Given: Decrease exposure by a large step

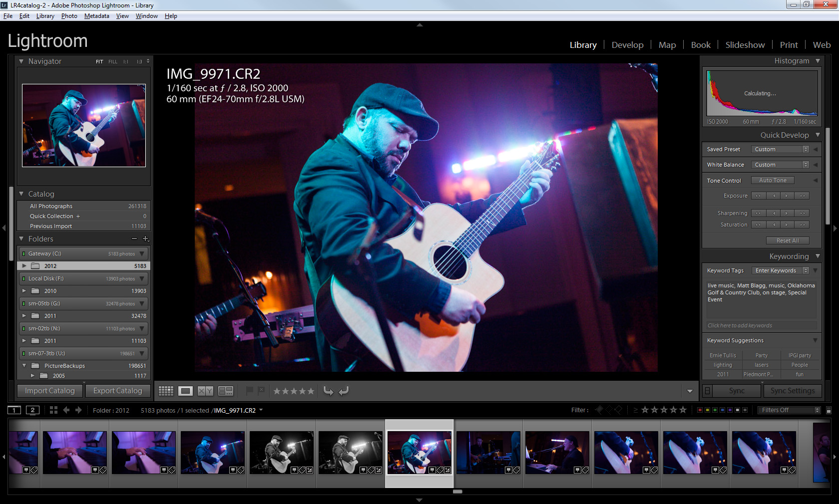Looking at the screenshot, I should [758, 196].
